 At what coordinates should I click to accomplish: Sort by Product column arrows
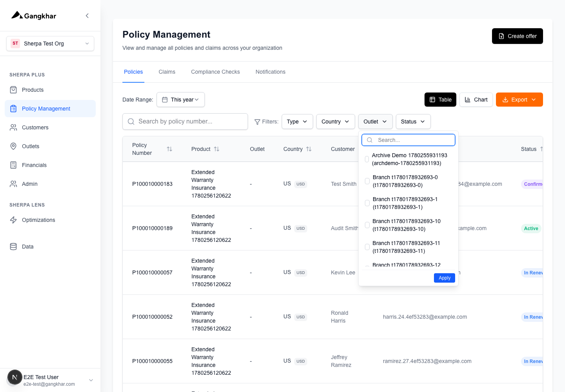pyautogui.click(x=217, y=149)
